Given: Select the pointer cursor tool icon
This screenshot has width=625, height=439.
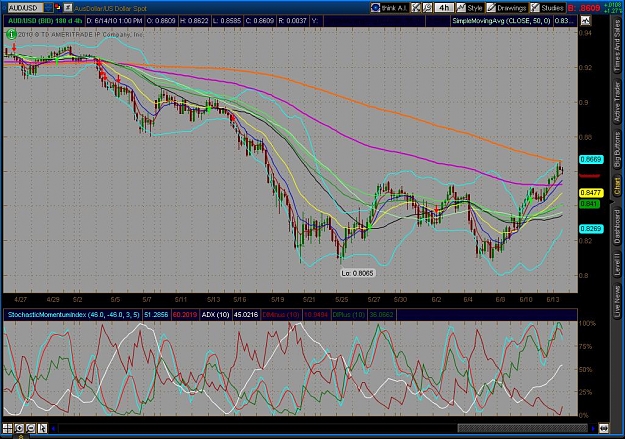Looking at the screenshot, I should [x=42, y=428].
